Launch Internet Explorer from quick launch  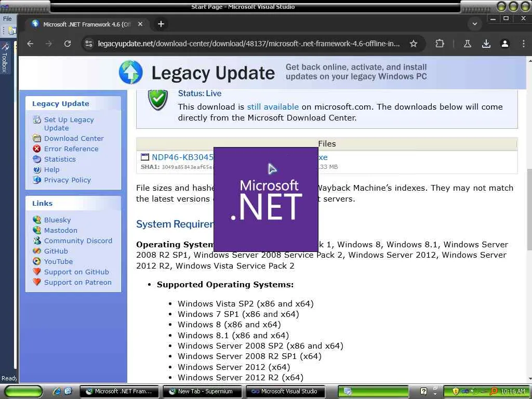[x=57, y=392]
